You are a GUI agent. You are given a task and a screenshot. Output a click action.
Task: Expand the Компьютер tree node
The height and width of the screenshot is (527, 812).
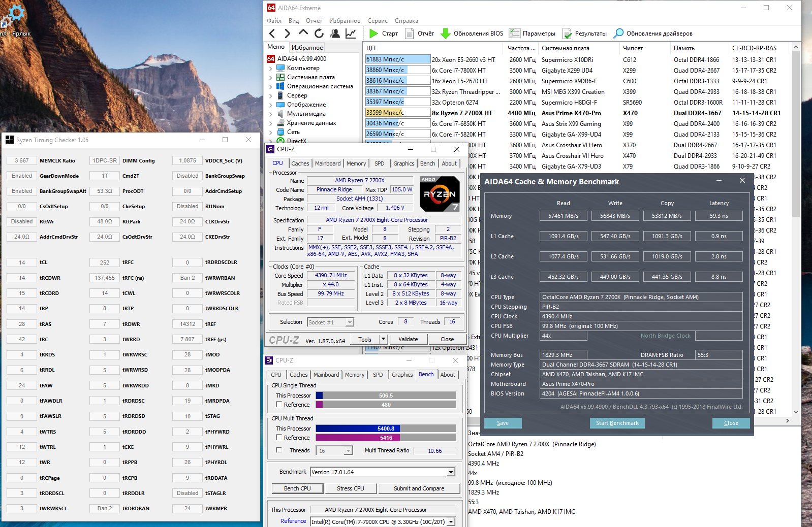pos(270,69)
